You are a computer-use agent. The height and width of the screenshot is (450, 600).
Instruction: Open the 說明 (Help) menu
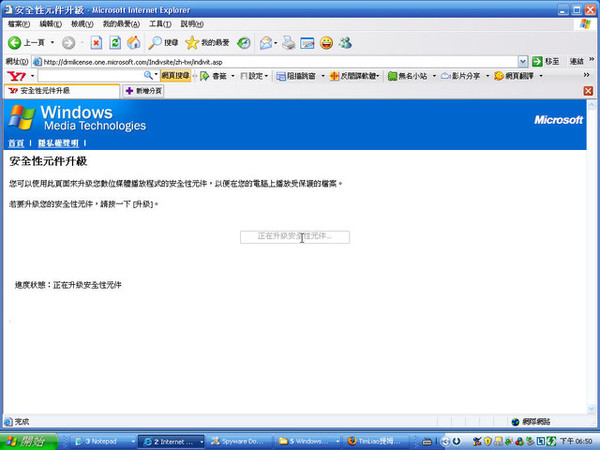pos(192,24)
